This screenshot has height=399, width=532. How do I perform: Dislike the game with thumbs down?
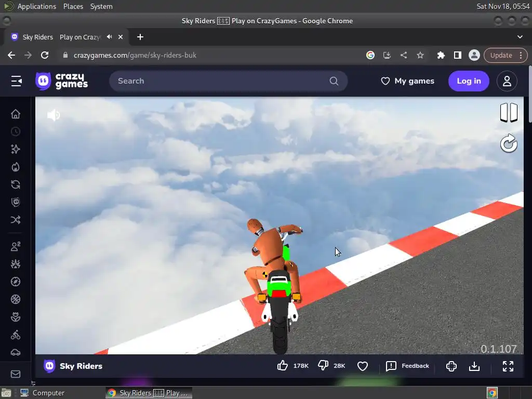(323, 366)
